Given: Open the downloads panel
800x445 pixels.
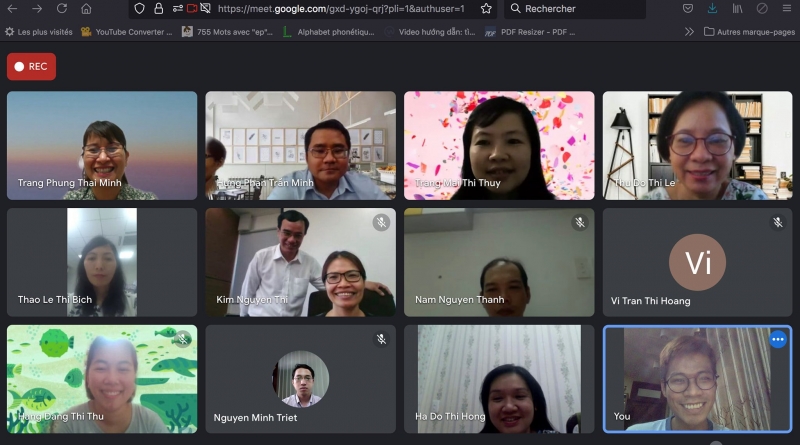Looking at the screenshot, I should point(712,9).
